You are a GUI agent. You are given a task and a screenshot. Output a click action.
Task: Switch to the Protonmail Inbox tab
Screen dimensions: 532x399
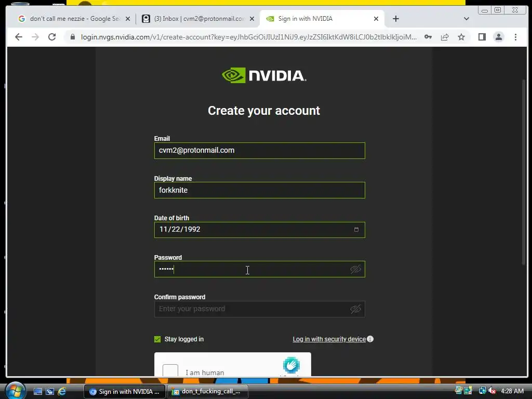point(198,19)
